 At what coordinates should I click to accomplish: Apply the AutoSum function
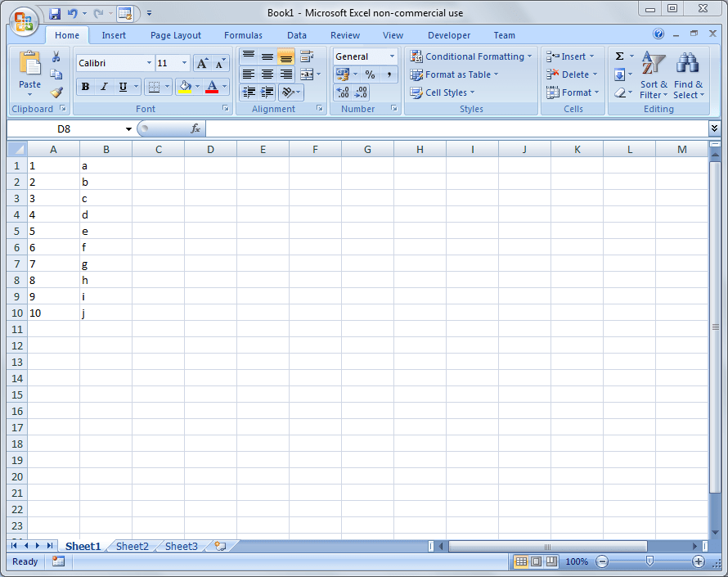[x=619, y=56]
